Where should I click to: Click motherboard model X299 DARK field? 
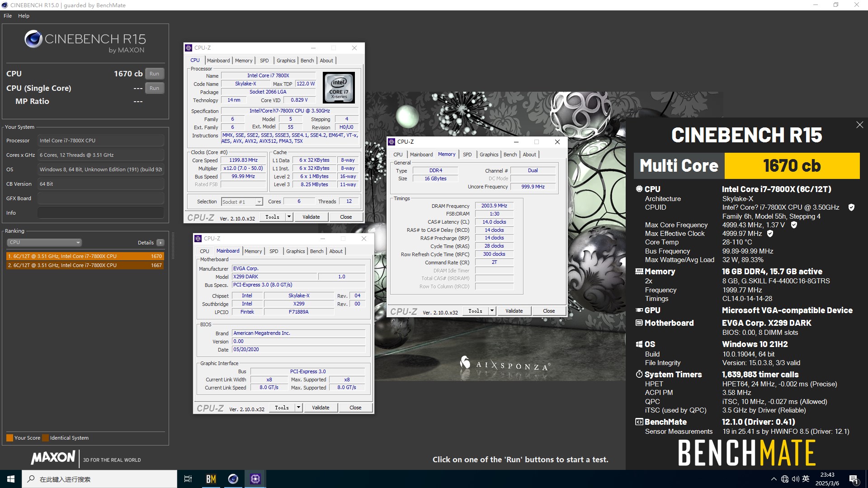pos(274,277)
